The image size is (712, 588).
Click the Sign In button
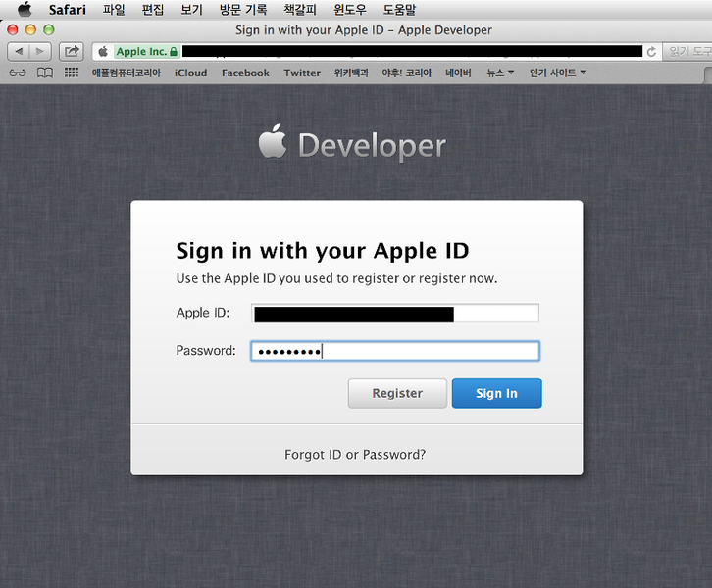(x=496, y=393)
